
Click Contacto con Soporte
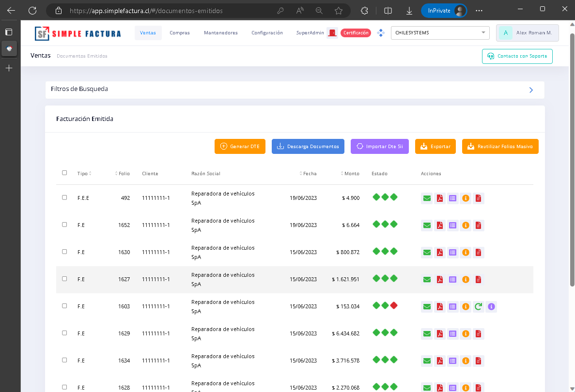[x=517, y=56]
